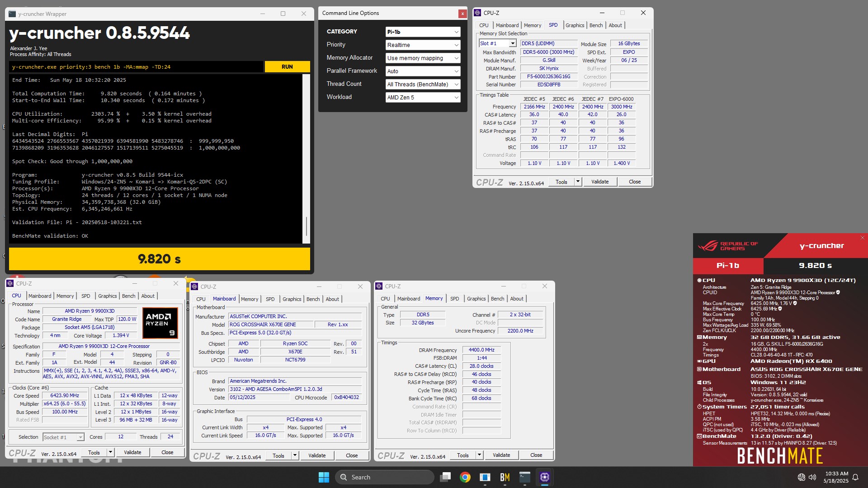868x488 pixels.
Task: Click the System Timers clock icon
Action: [699, 407]
